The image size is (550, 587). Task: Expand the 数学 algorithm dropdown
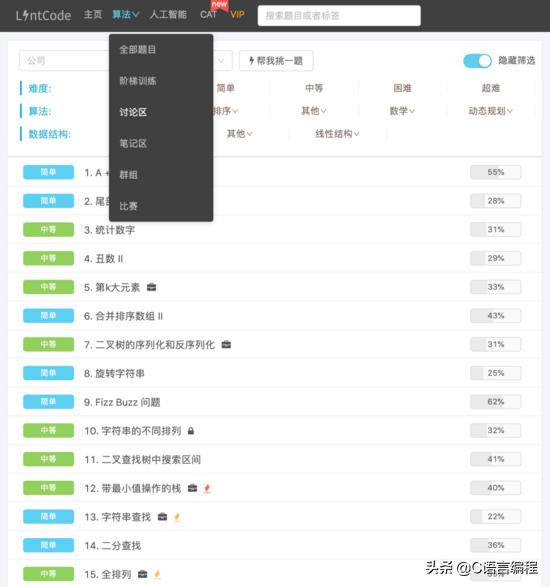point(402,111)
